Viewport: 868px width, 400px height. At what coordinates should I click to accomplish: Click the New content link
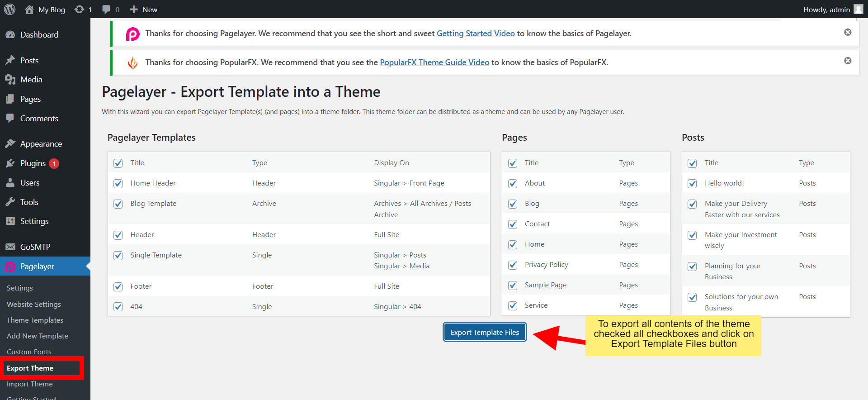pos(150,10)
